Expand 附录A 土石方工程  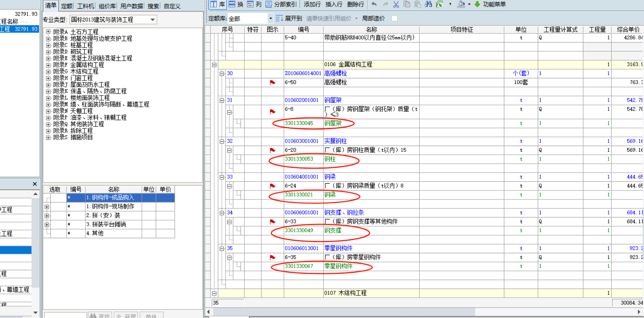point(48,32)
